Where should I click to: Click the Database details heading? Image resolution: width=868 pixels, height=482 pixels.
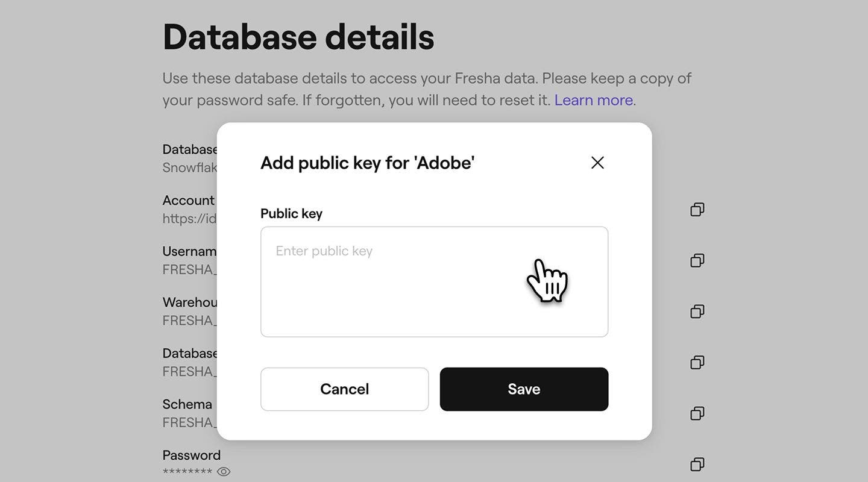298,37
